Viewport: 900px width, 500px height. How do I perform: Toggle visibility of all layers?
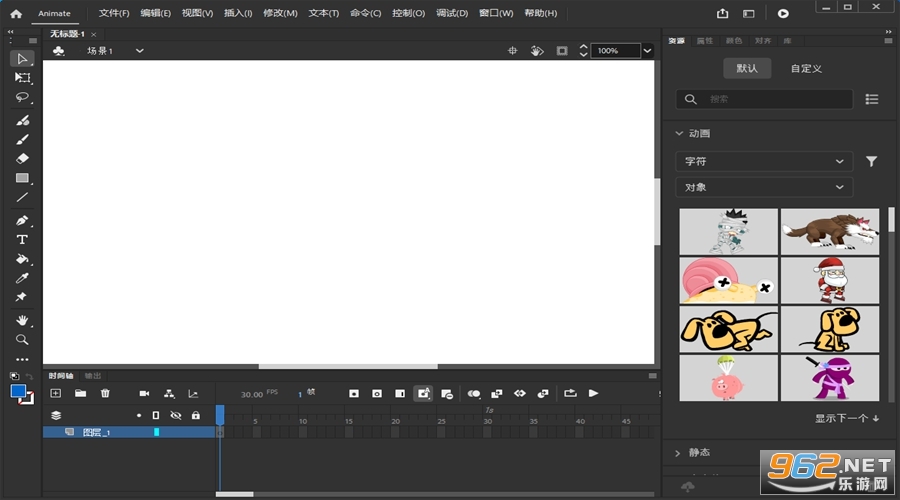[176, 415]
